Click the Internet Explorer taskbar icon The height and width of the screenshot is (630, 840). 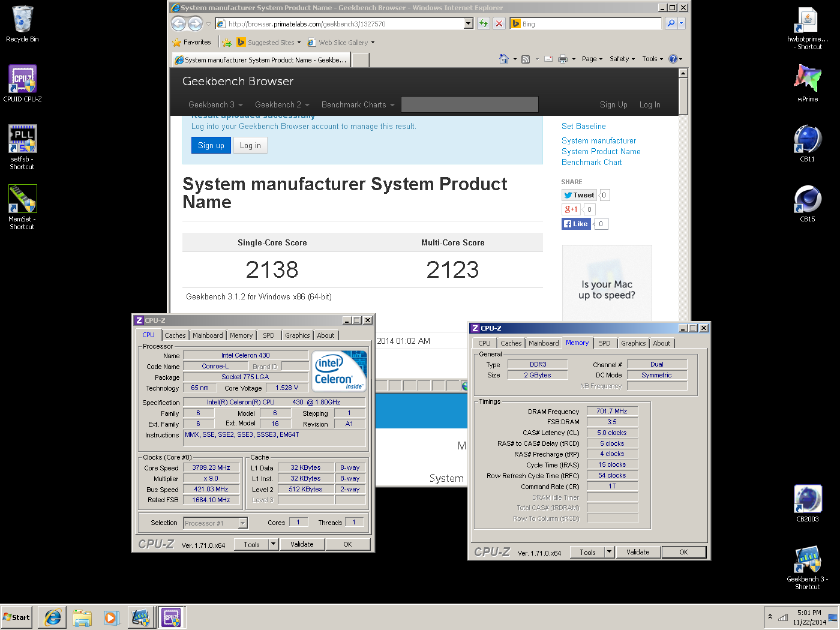tap(53, 617)
